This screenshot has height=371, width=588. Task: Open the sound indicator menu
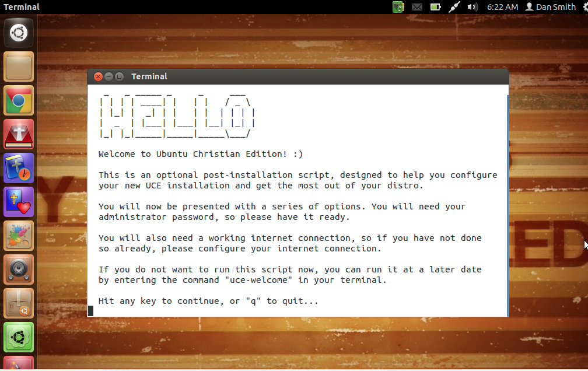[x=472, y=6]
